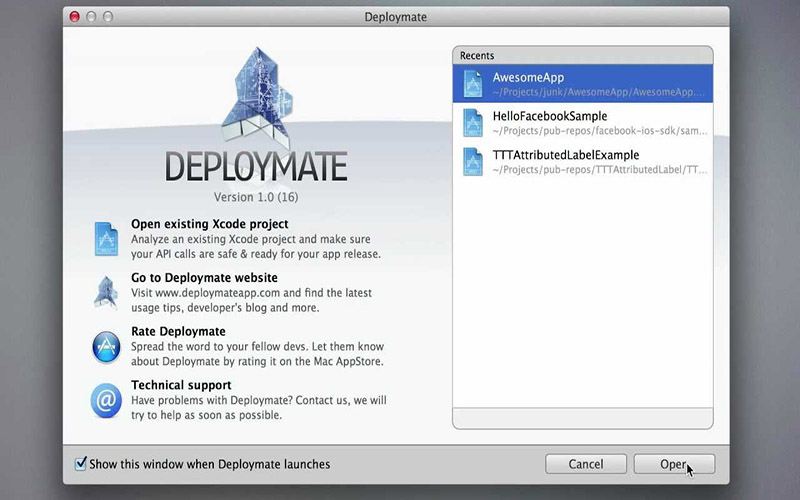Select TTTAttributedLabelExample in Recents list
The image size is (800, 500).
583,161
